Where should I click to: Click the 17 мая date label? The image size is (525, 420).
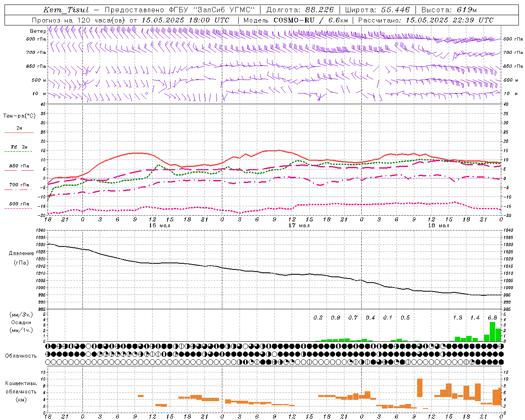coord(299,226)
